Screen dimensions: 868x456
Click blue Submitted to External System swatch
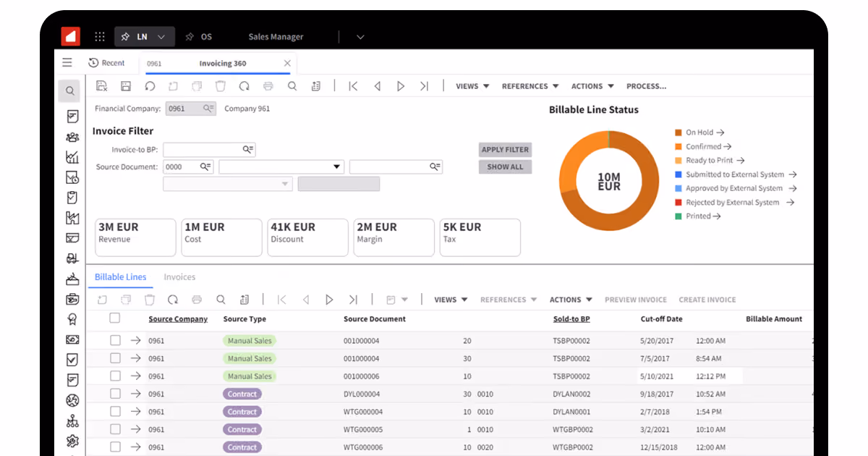pyautogui.click(x=678, y=174)
